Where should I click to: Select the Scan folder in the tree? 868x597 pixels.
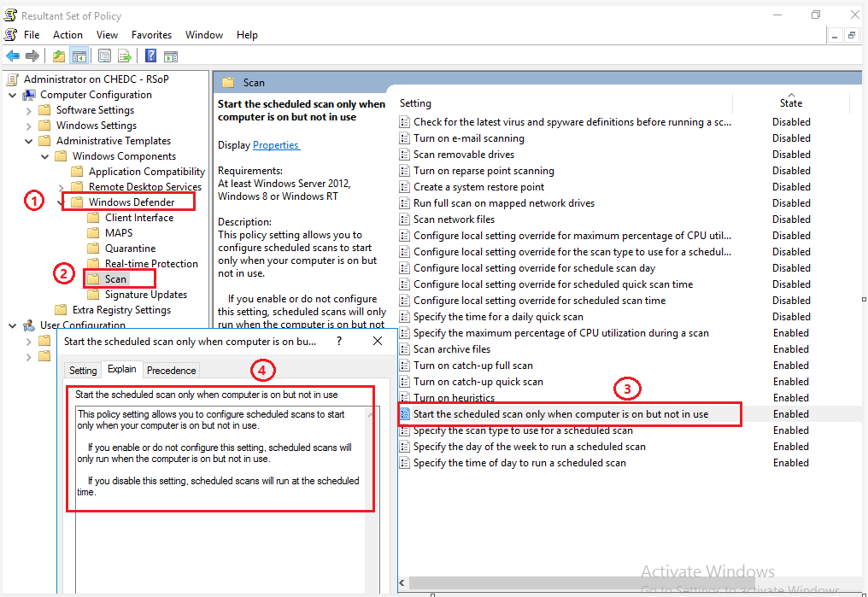click(115, 279)
